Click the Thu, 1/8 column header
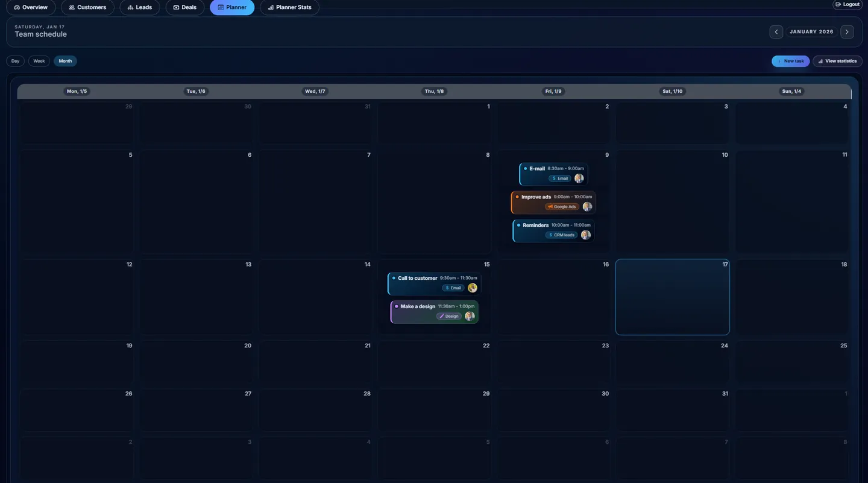 click(434, 92)
